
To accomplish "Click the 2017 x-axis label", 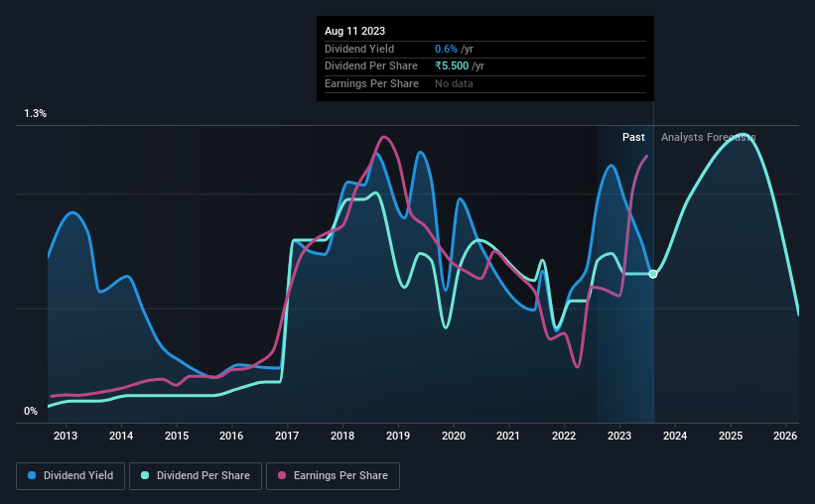I will tap(287, 436).
